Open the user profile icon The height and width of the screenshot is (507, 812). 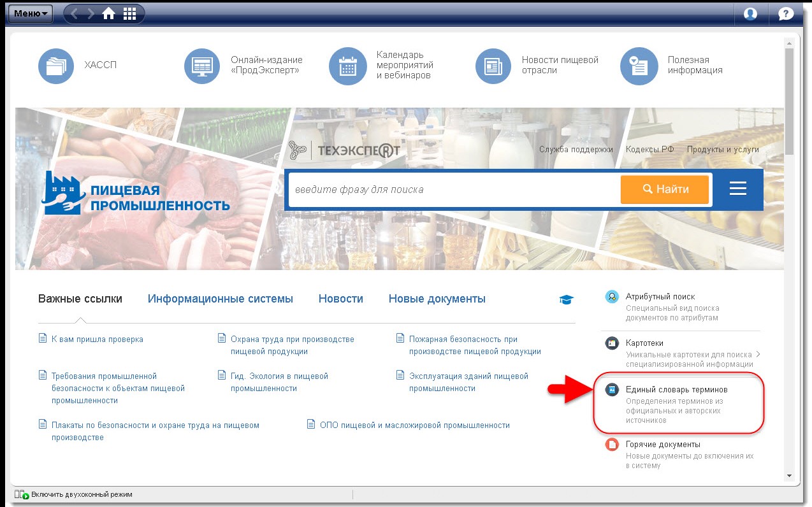pos(750,13)
